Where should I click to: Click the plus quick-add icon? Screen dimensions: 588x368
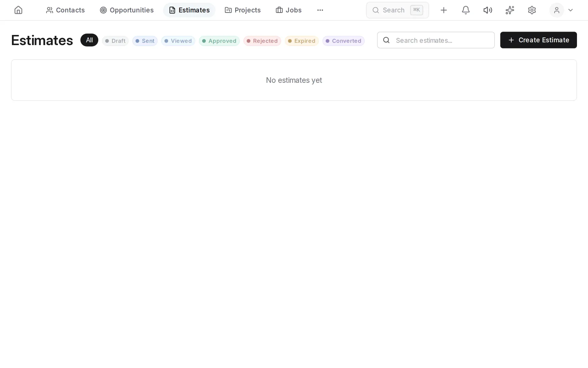443,10
